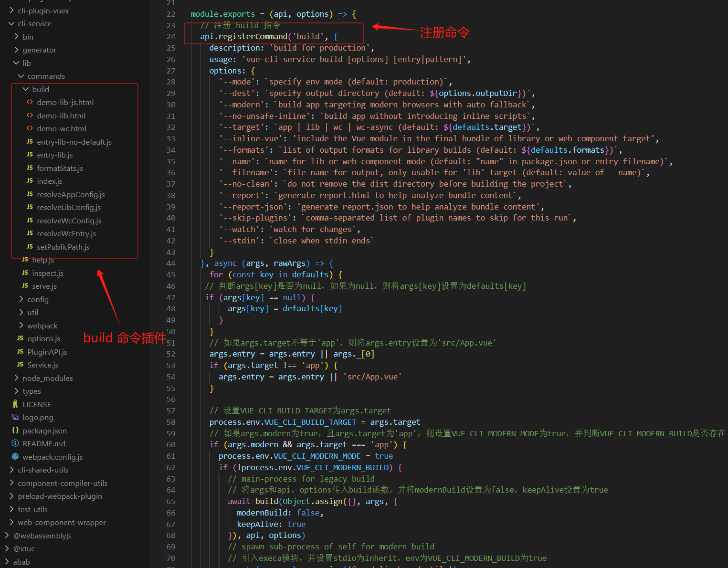Click JS icon of resolveAppConfig.js
Screen dimensions: 728x568
click(30, 194)
